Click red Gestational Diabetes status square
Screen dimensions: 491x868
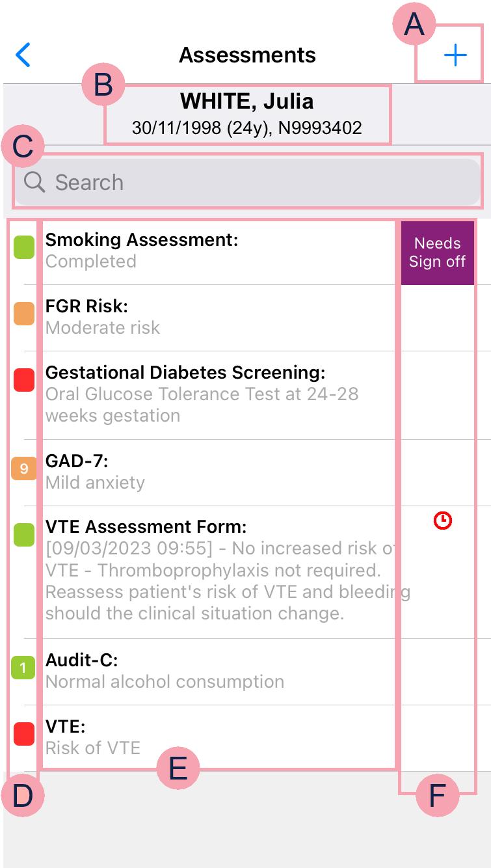(x=24, y=380)
